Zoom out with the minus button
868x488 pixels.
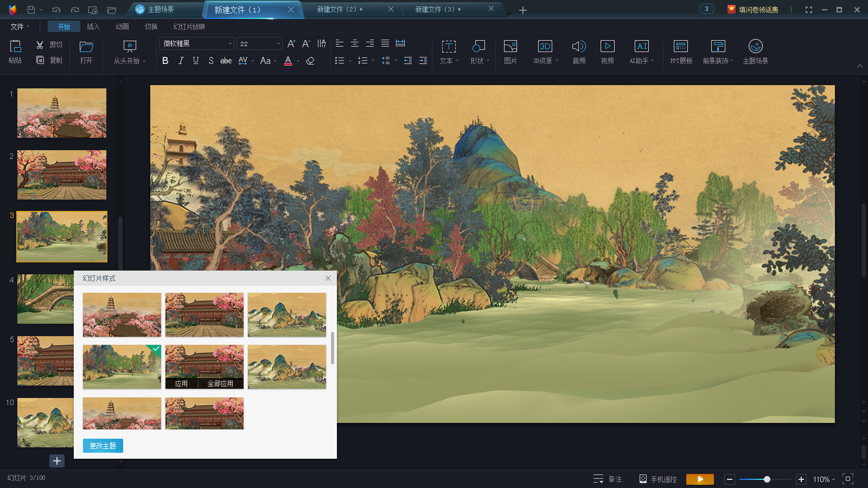(730, 479)
